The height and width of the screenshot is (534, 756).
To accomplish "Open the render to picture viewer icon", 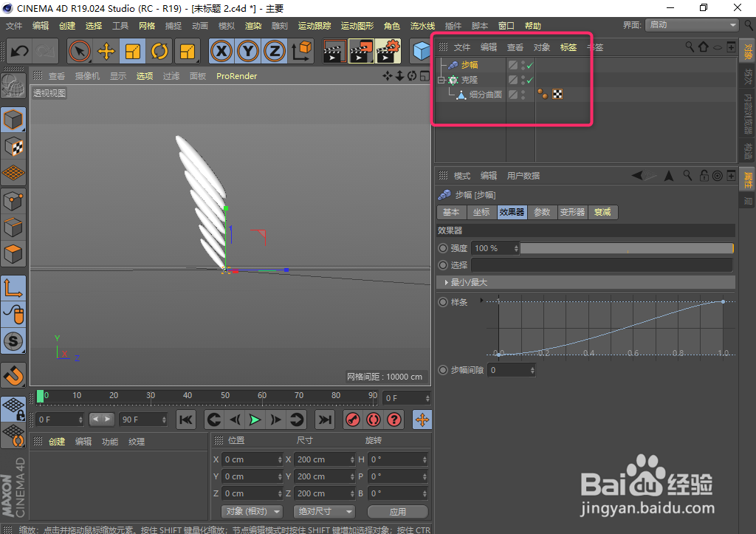I will coord(361,51).
